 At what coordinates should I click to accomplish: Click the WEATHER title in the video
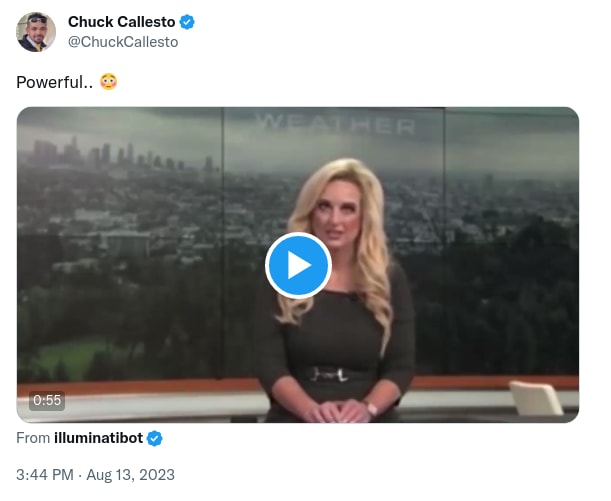click(336, 124)
